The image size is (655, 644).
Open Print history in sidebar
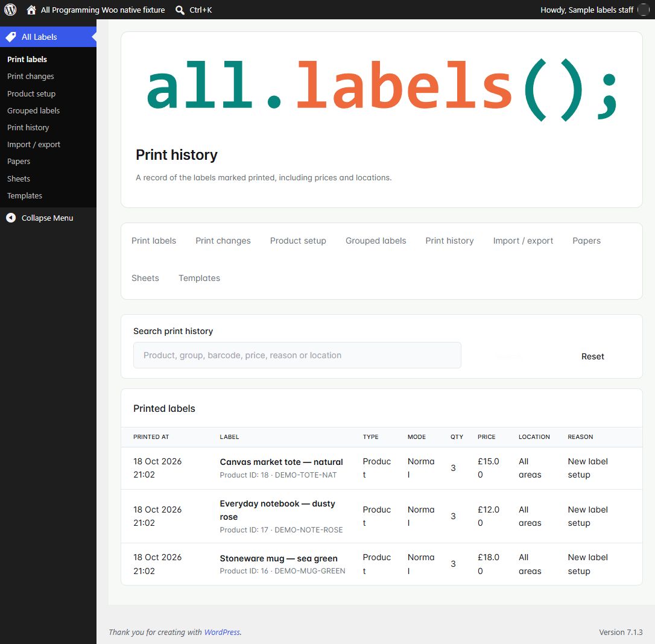pyautogui.click(x=28, y=127)
